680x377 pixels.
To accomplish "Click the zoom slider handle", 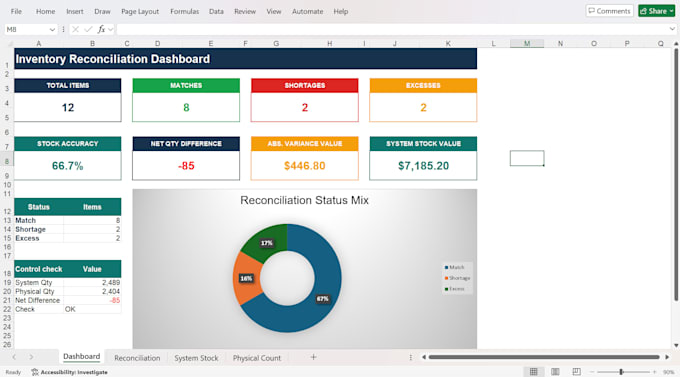I will tap(621, 372).
